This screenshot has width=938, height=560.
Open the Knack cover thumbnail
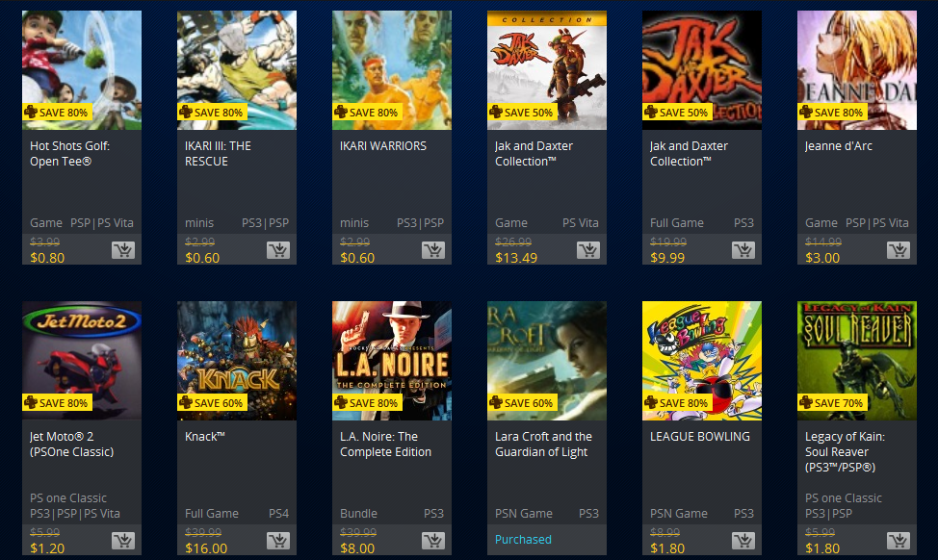tap(237, 361)
